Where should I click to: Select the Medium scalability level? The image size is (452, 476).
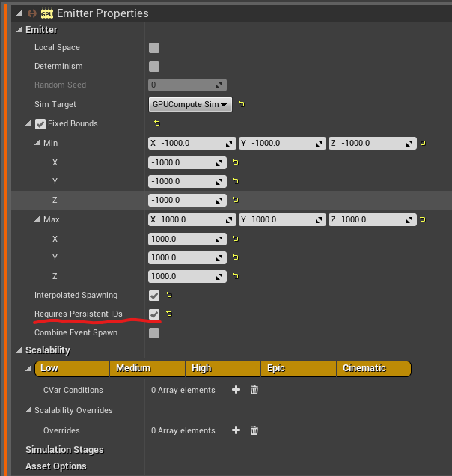[x=147, y=368]
